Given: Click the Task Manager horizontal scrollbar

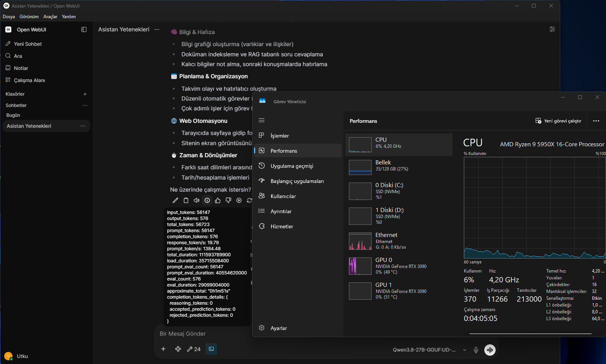Looking at the screenshot, I should (530, 334).
